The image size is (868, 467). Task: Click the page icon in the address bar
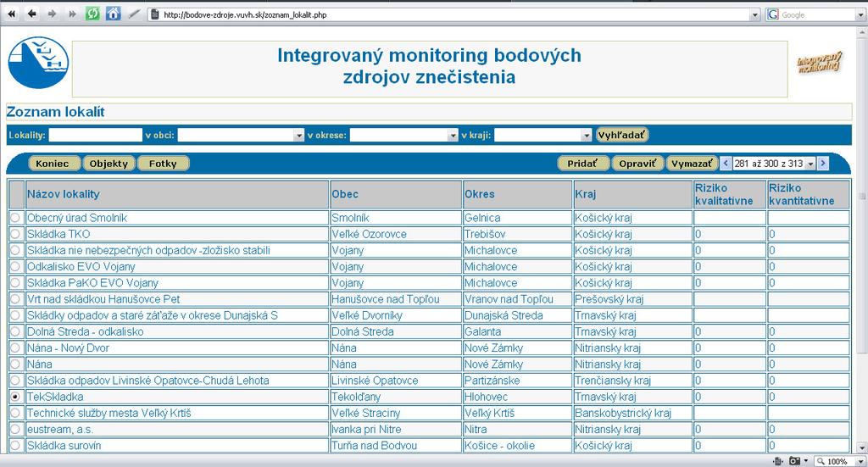click(155, 15)
